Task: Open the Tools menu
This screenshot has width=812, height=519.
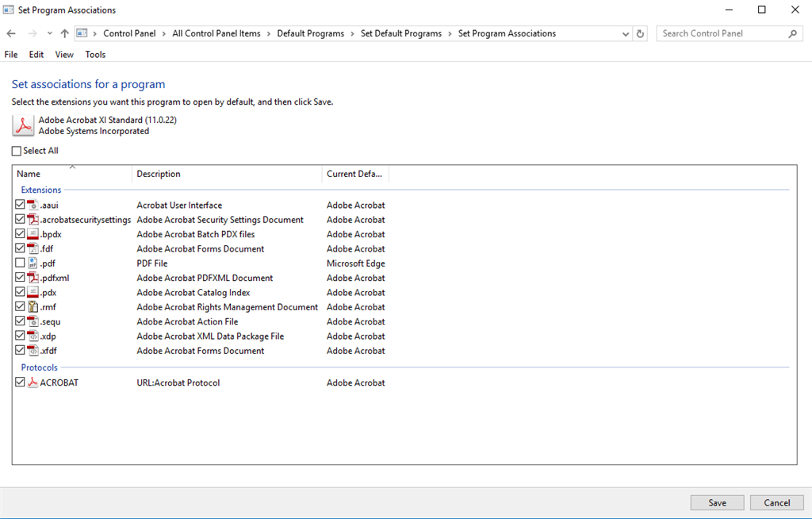Action: coord(95,55)
